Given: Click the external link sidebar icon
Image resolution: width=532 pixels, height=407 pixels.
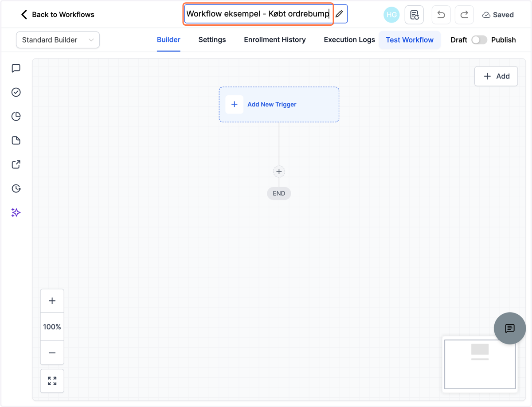Looking at the screenshot, I should [16, 164].
